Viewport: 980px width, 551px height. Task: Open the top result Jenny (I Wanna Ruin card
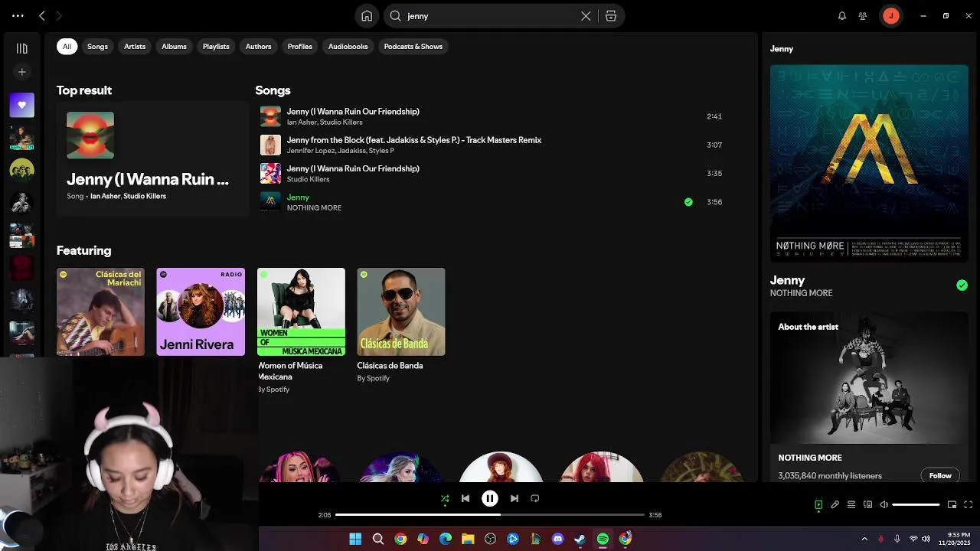click(x=152, y=159)
